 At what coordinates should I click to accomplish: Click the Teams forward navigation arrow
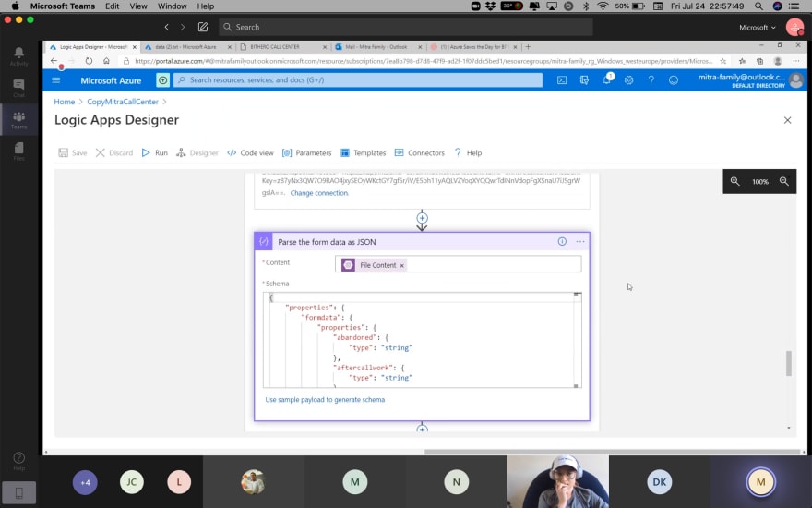click(183, 27)
